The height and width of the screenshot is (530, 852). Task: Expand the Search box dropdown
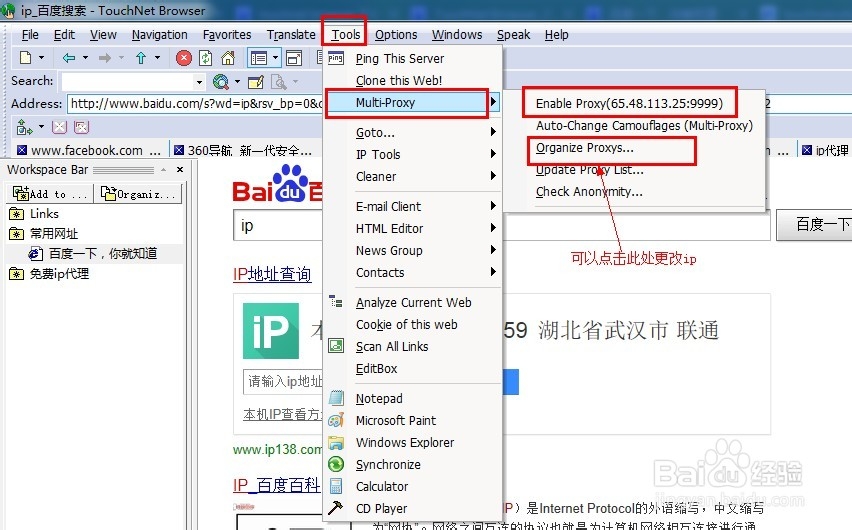199,82
